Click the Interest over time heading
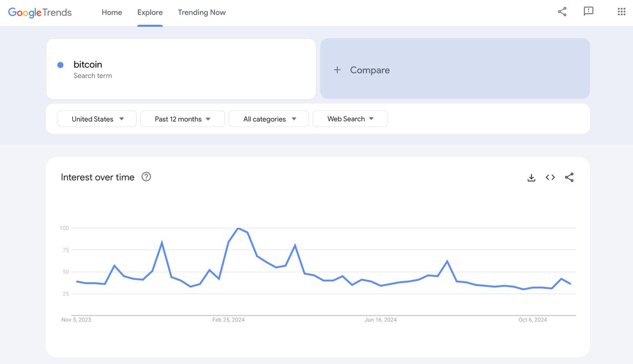Viewport: 633px width, 364px height. pos(98,177)
